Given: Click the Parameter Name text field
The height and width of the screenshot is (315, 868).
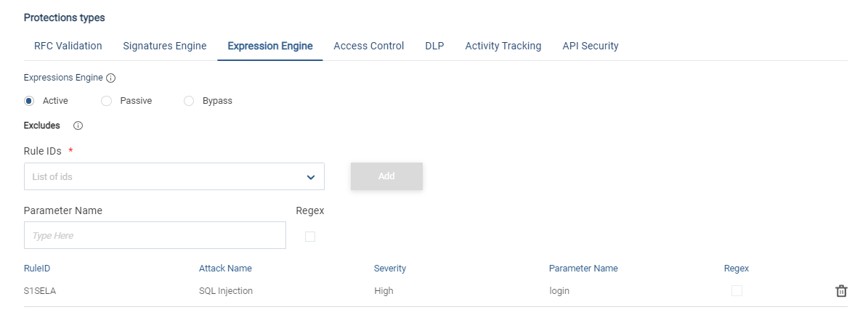Looking at the screenshot, I should click(155, 235).
